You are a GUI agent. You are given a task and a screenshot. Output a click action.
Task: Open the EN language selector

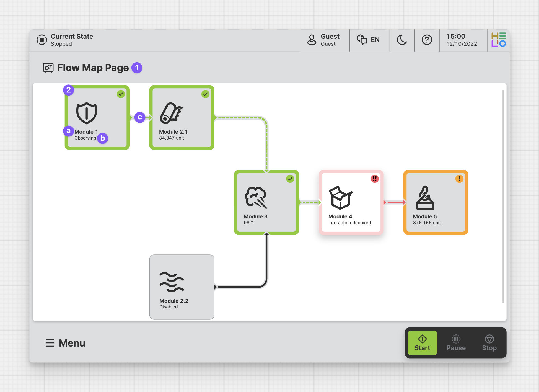click(369, 40)
